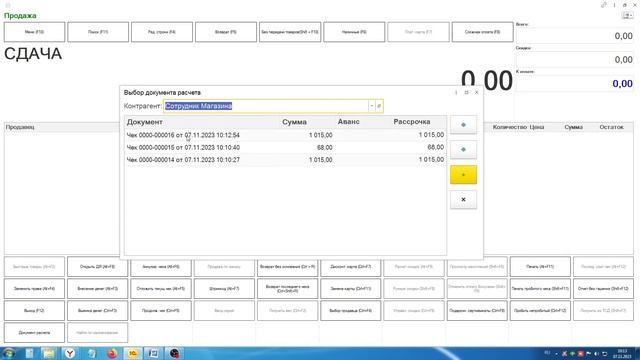Screen dimensions: 640x360
Task: Select row Чек 0000-000015 от 07.11.2023 10:10:40
Action: point(285,147)
